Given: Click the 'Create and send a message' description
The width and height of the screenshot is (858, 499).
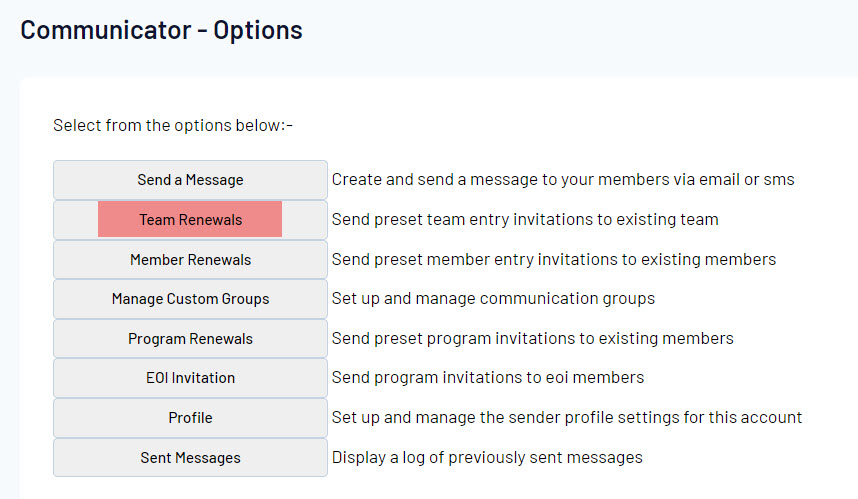Looking at the screenshot, I should (562, 180).
